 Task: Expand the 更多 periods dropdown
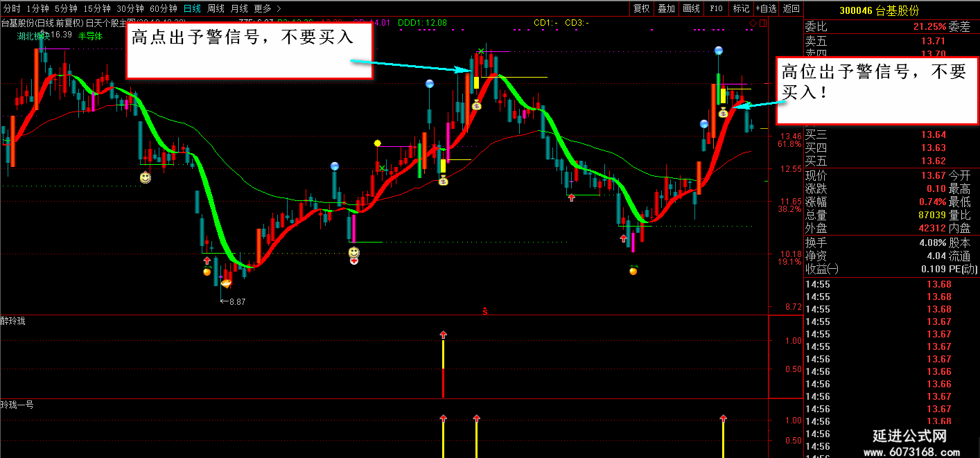(x=268, y=8)
